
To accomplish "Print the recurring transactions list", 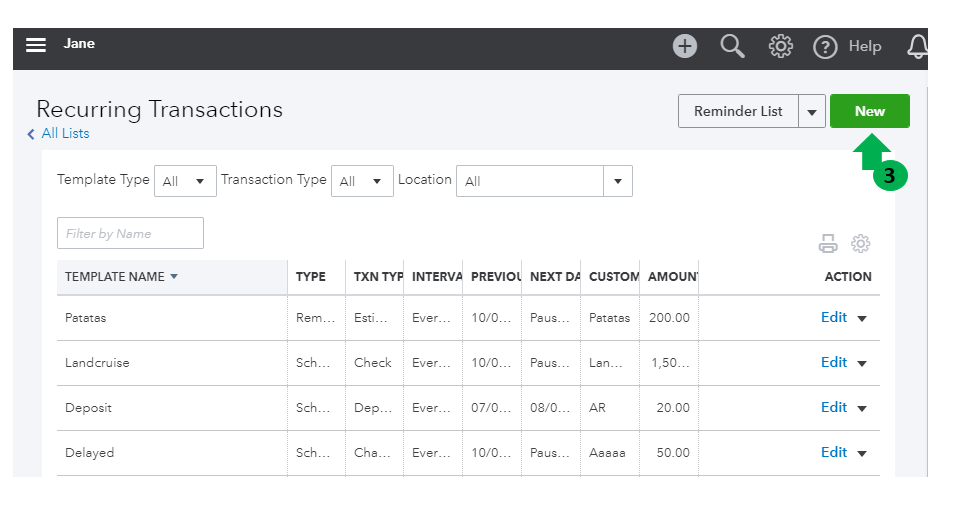I will pos(828,243).
